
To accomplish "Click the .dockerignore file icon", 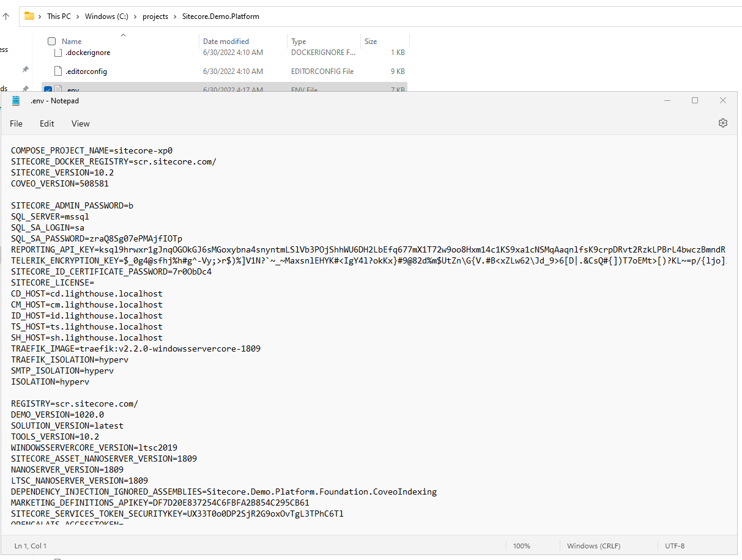I will click(x=58, y=53).
